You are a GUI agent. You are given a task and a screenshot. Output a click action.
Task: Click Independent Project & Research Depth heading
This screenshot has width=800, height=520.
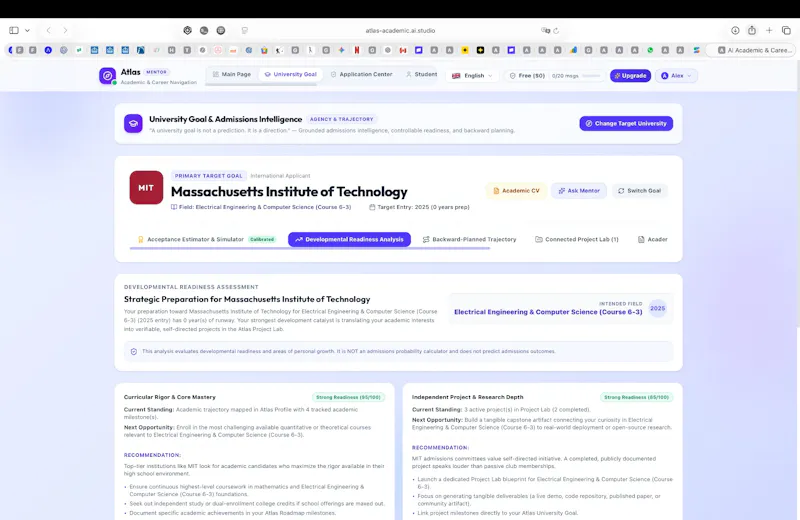click(x=467, y=397)
